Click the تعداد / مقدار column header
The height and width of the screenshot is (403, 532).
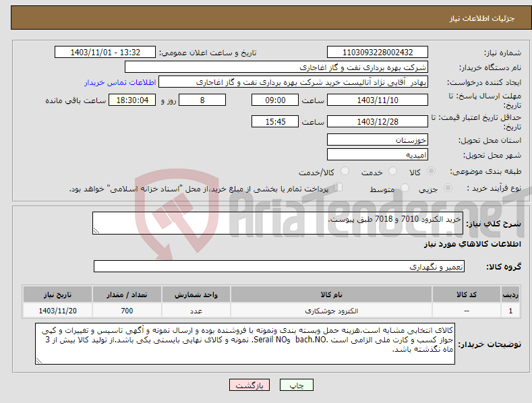pos(127,294)
